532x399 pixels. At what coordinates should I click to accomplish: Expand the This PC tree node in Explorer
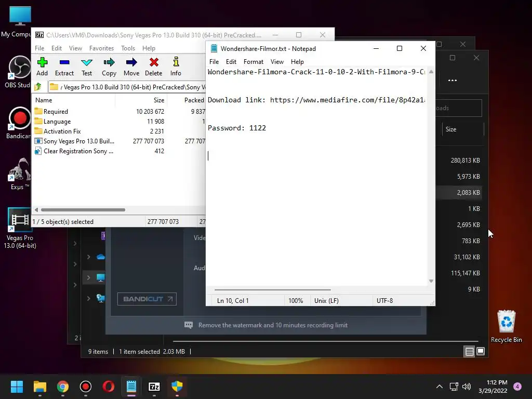(x=88, y=277)
